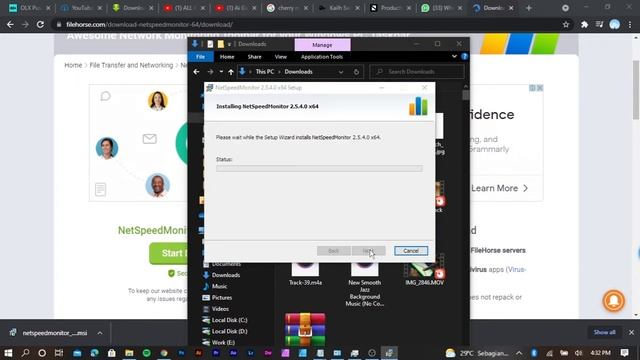Open After Effects from the taskbar

point(233,353)
